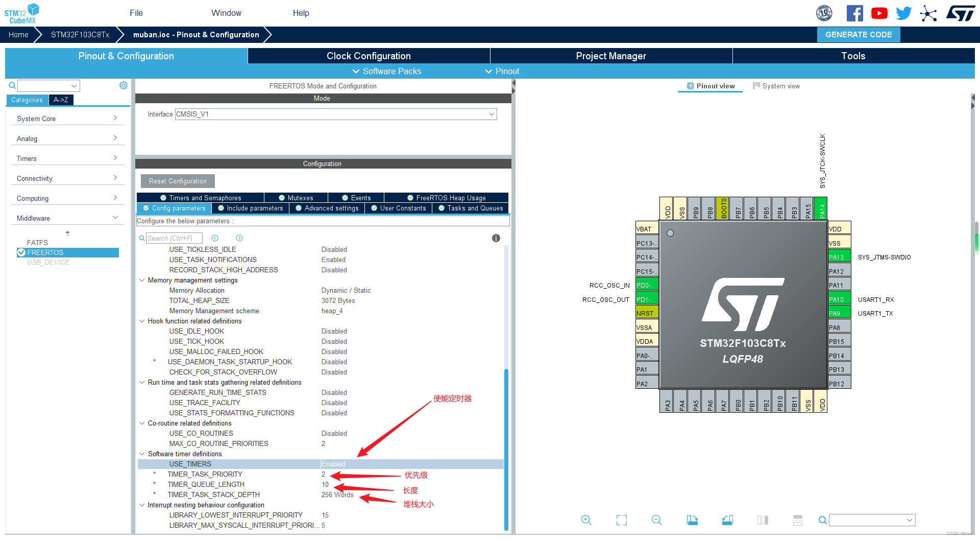This screenshot has height=540, width=980.
Task: Click the search magnifier near pin search box
Action: (x=822, y=520)
